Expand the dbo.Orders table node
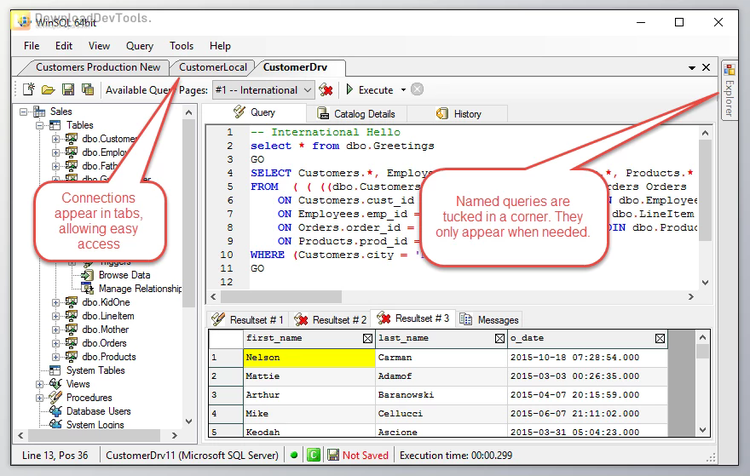Viewport: 750px width, 476px height. pyautogui.click(x=55, y=343)
